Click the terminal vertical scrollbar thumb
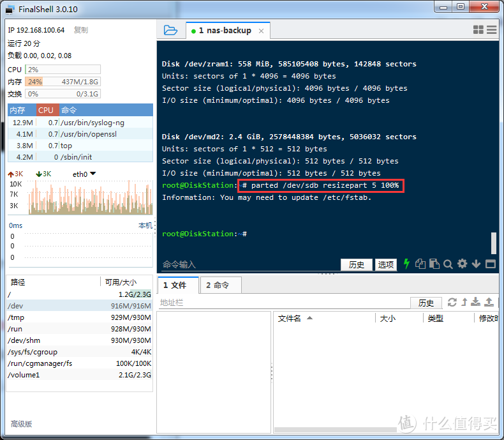The image size is (504, 440). pos(494,243)
